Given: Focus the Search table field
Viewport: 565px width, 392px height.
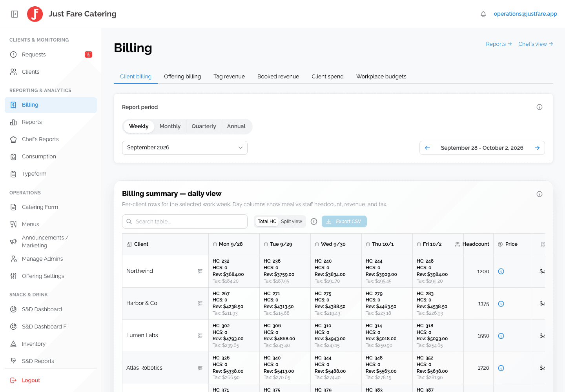Looking at the screenshot, I should tap(185, 221).
